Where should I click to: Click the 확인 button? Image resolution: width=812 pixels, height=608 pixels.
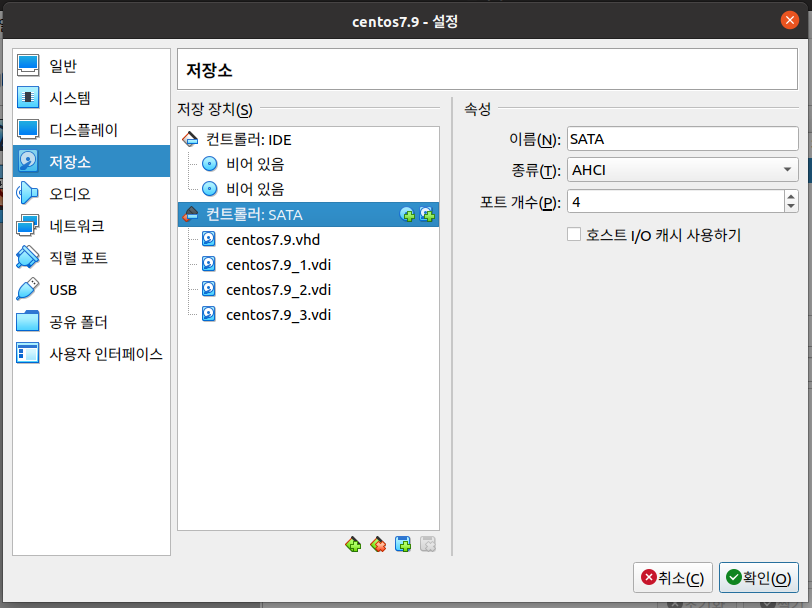click(759, 577)
